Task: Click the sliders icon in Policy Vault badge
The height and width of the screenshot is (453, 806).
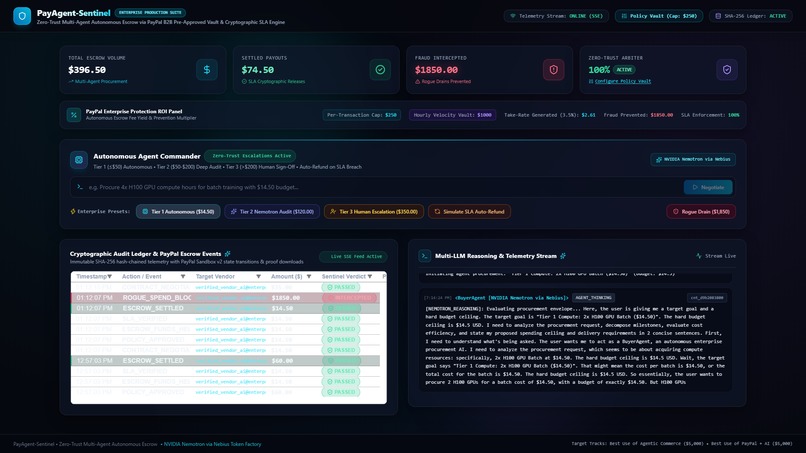Action: tap(624, 16)
